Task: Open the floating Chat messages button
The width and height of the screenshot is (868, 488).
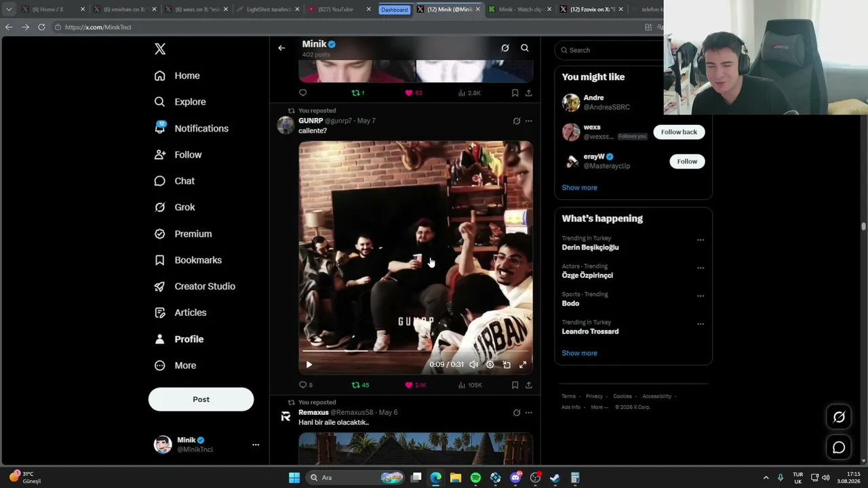Action: pyautogui.click(x=839, y=447)
